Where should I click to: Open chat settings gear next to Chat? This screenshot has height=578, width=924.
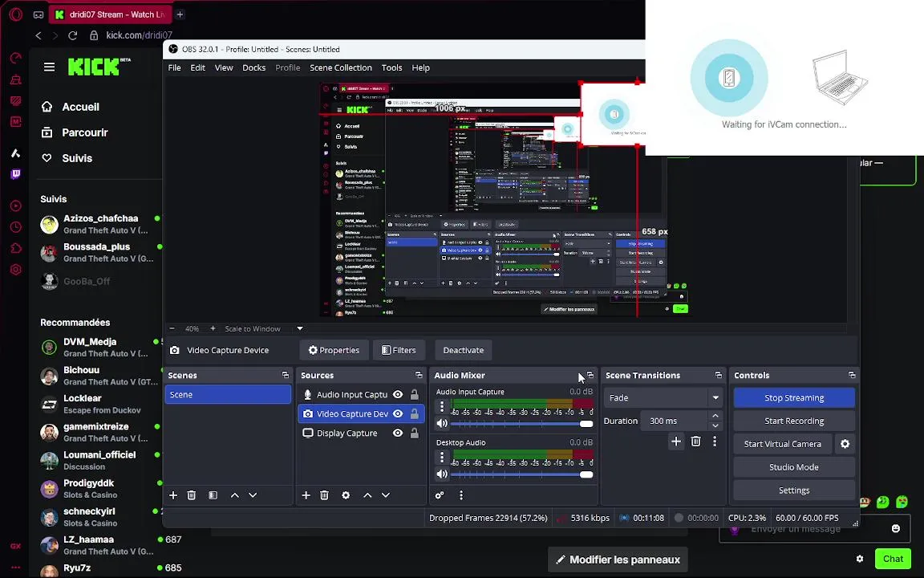pyautogui.click(x=860, y=559)
